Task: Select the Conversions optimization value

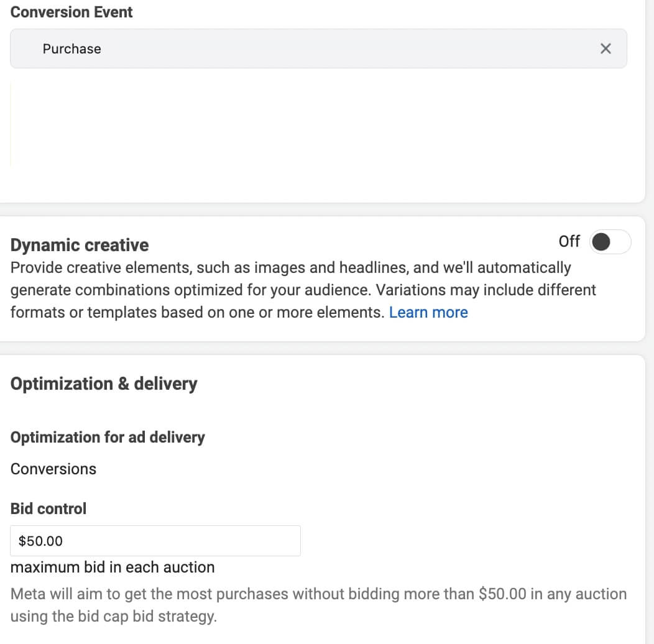Action: click(x=53, y=469)
